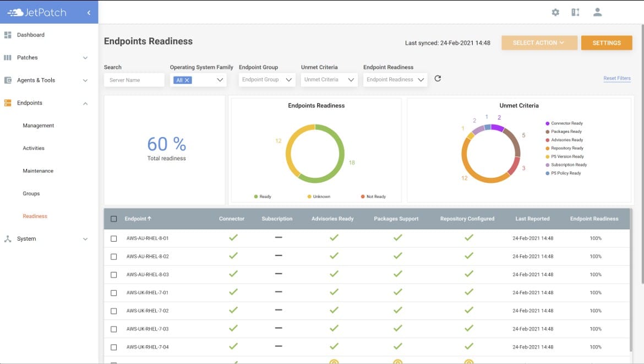Viewport: 644px width, 364px height.
Task: Click the Server Name search field
Action: [x=134, y=80]
